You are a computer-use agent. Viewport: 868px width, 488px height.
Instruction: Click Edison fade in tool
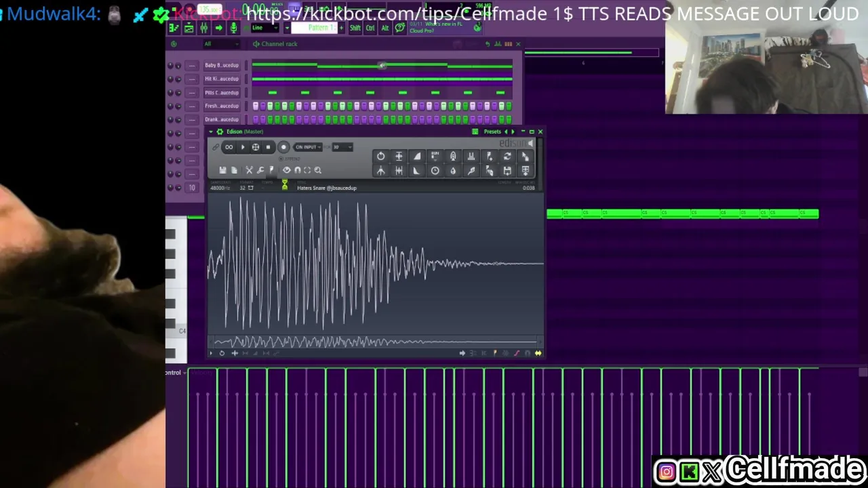click(x=417, y=157)
